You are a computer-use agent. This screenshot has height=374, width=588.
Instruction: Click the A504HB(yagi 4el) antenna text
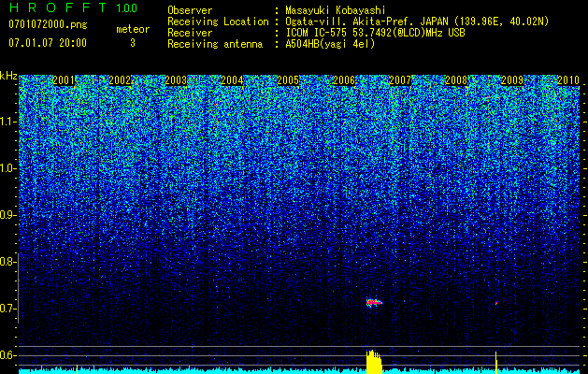[330, 44]
